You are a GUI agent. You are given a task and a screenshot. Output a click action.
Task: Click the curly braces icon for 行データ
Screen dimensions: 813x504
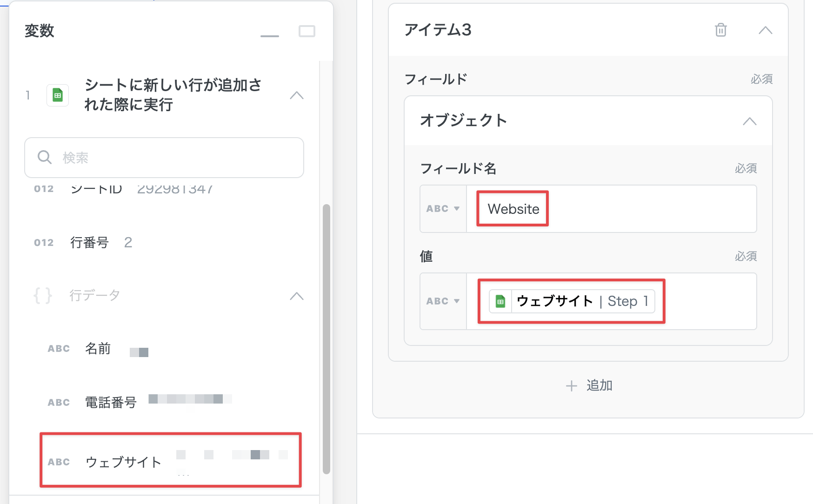click(x=43, y=296)
